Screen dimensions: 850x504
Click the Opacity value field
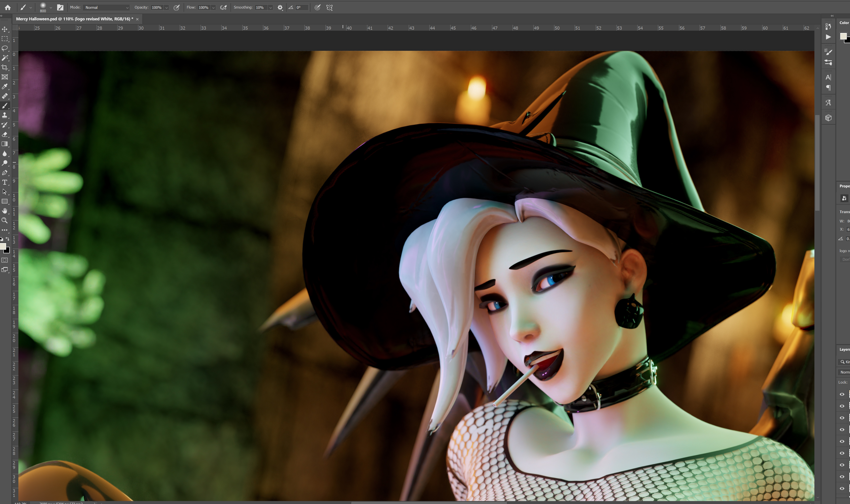coord(157,7)
